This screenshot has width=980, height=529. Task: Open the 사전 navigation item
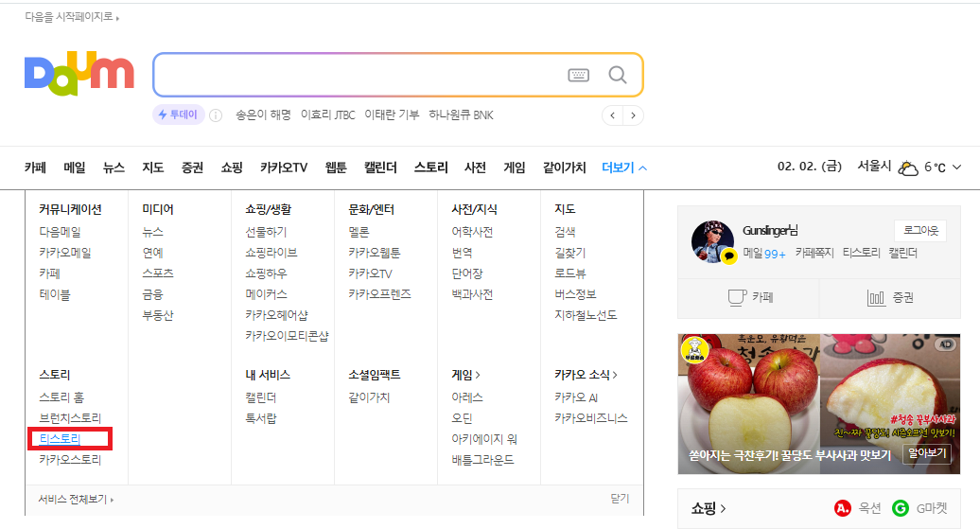475,168
